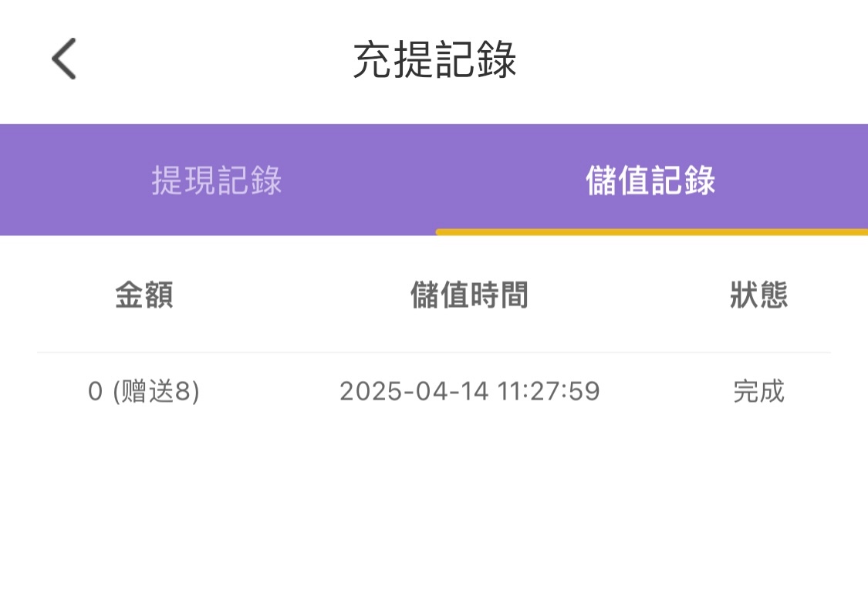868x614 pixels.
Task: Tap the back arrow icon
Action: coord(64,59)
